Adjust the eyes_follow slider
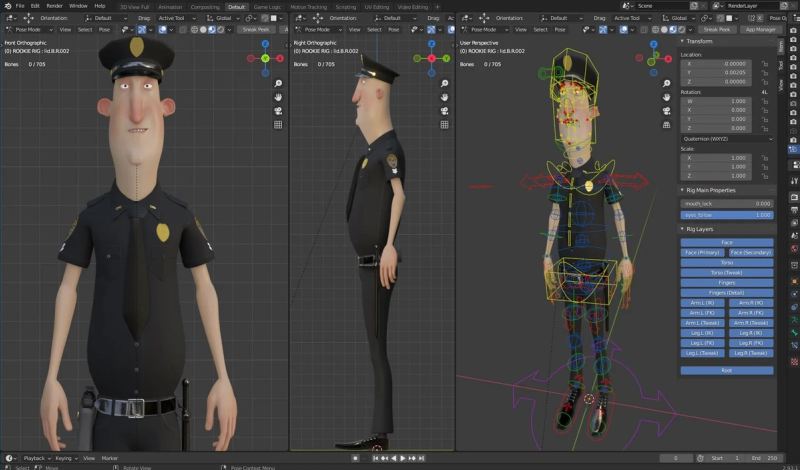 click(727, 215)
